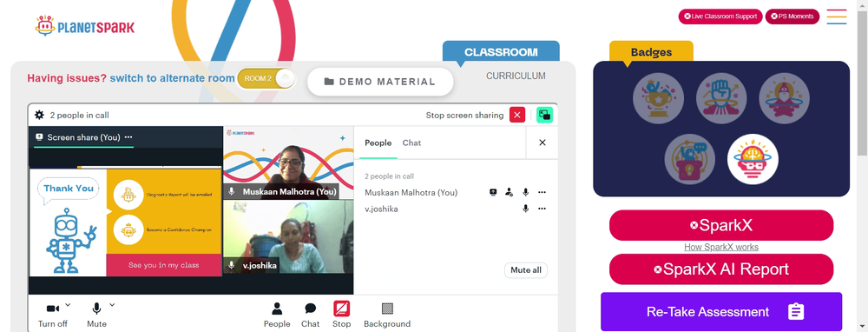The height and width of the screenshot is (332, 868).
Task: Open screen share tile more options dots
Action: 128,137
